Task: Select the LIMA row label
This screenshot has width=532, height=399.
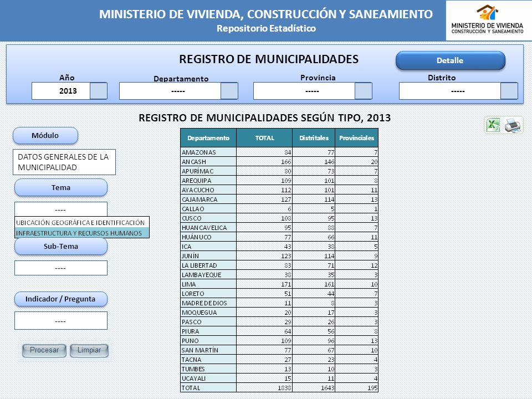Action: pos(208,284)
